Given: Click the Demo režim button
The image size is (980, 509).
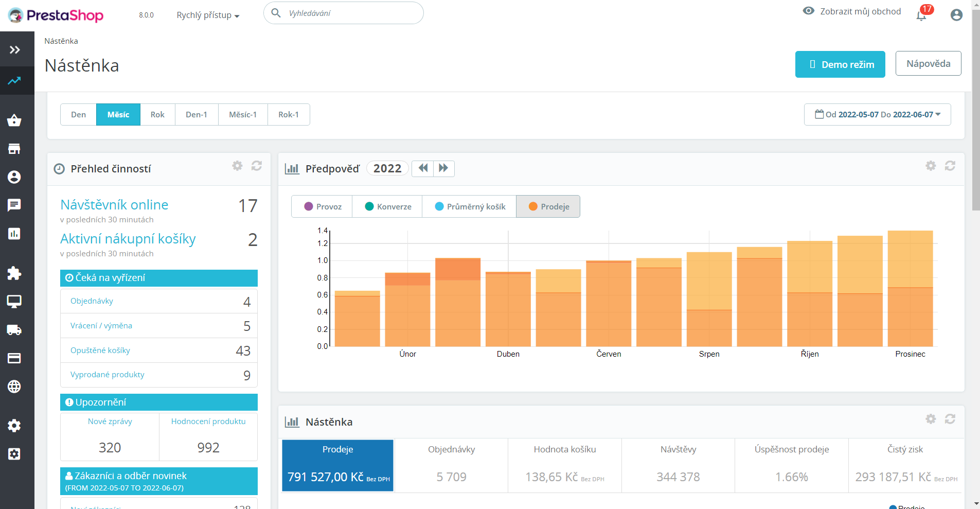Looking at the screenshot, I should (840, 64).
